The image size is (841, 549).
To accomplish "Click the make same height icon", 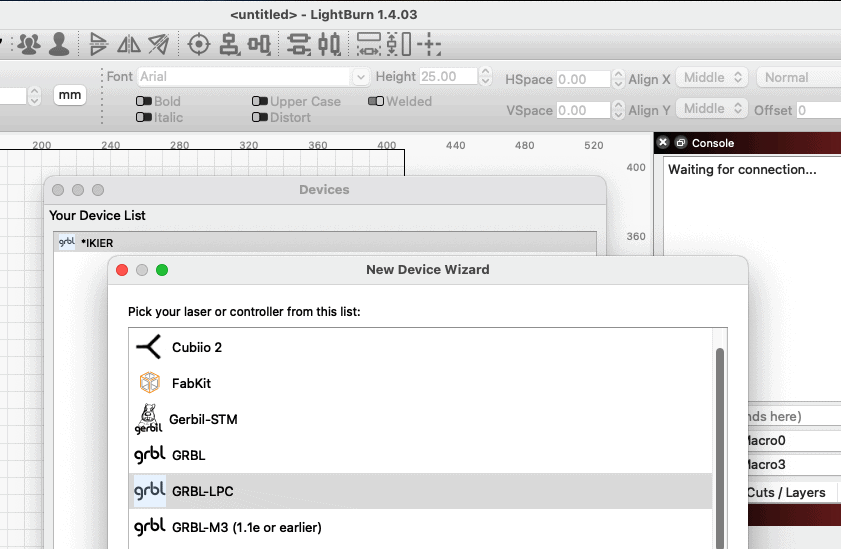I will 399,44.
